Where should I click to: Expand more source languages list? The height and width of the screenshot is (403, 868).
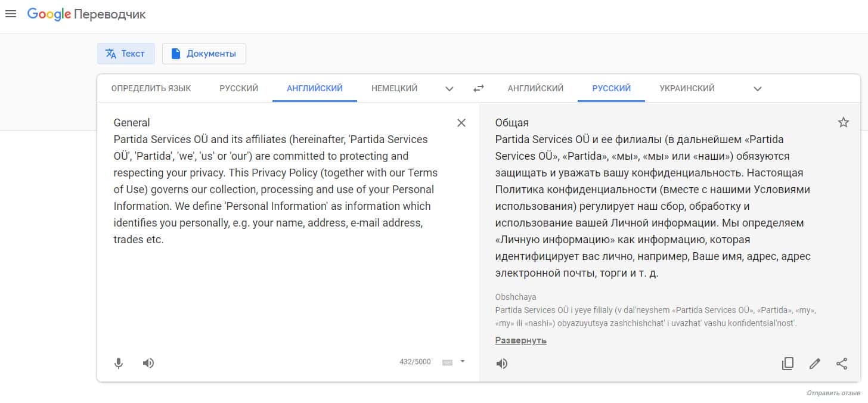coord(449,89)
